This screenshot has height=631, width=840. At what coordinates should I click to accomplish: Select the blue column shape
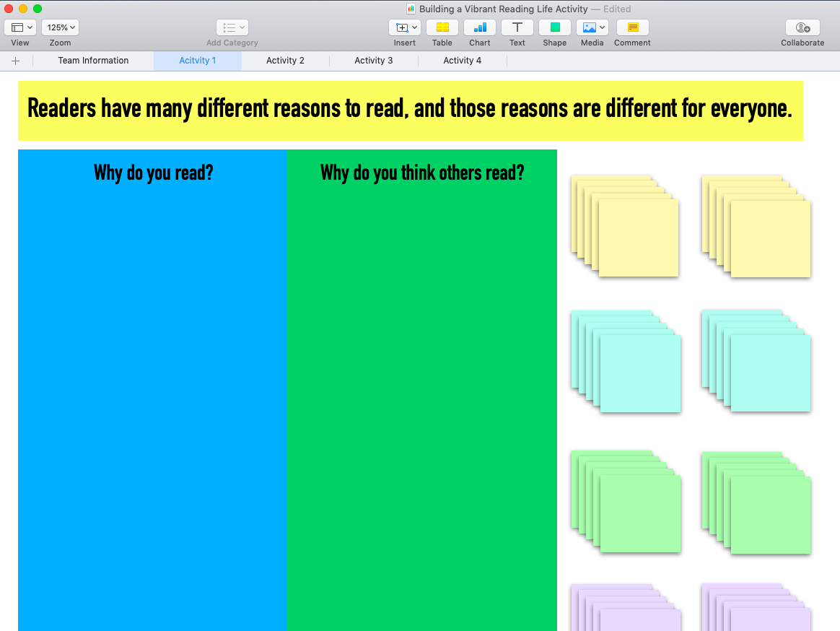pos(153,390)
